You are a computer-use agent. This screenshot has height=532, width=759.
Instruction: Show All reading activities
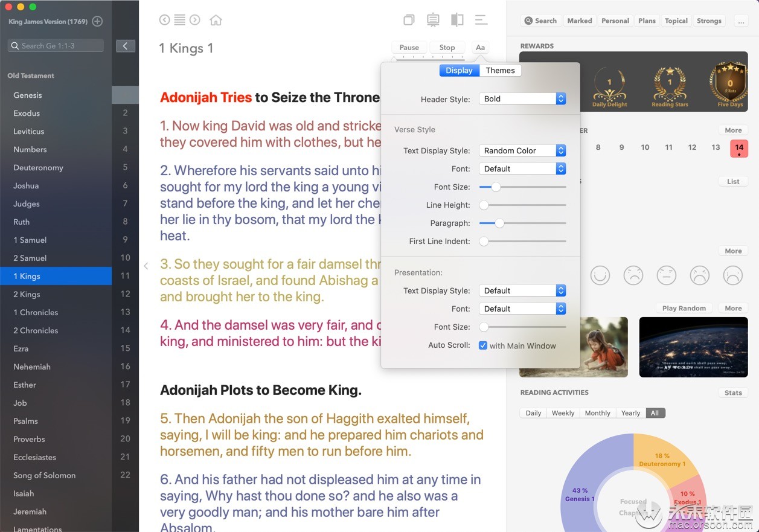[x=655, y=413]
